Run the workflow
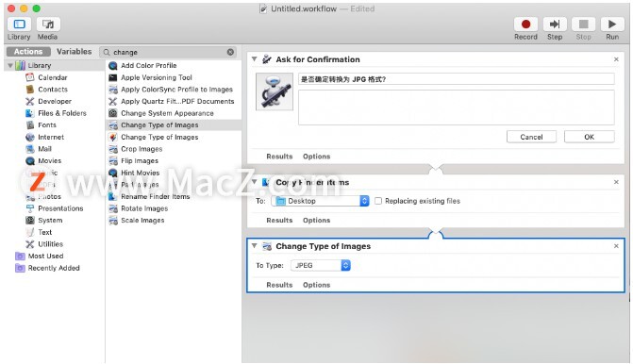 [x=612, y=25]
